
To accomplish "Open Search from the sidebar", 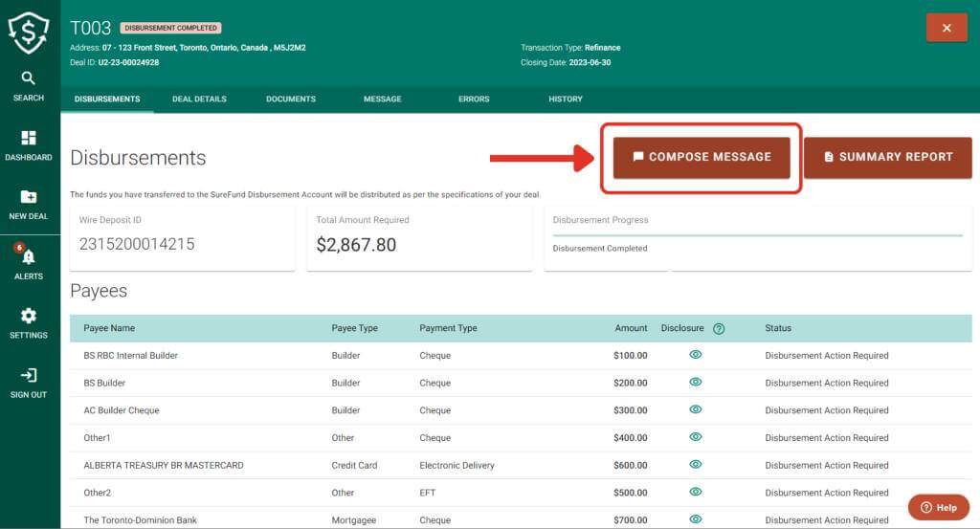I will coord(28,86).
